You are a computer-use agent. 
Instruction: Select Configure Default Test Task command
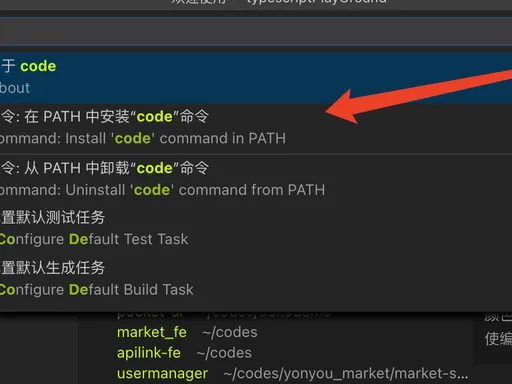(256, 229)
